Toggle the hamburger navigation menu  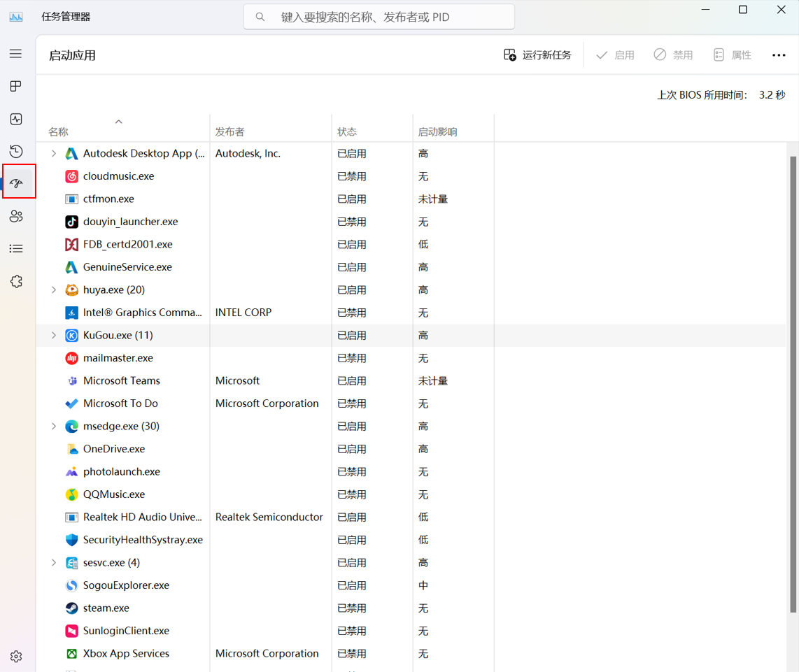click(16, 54)
